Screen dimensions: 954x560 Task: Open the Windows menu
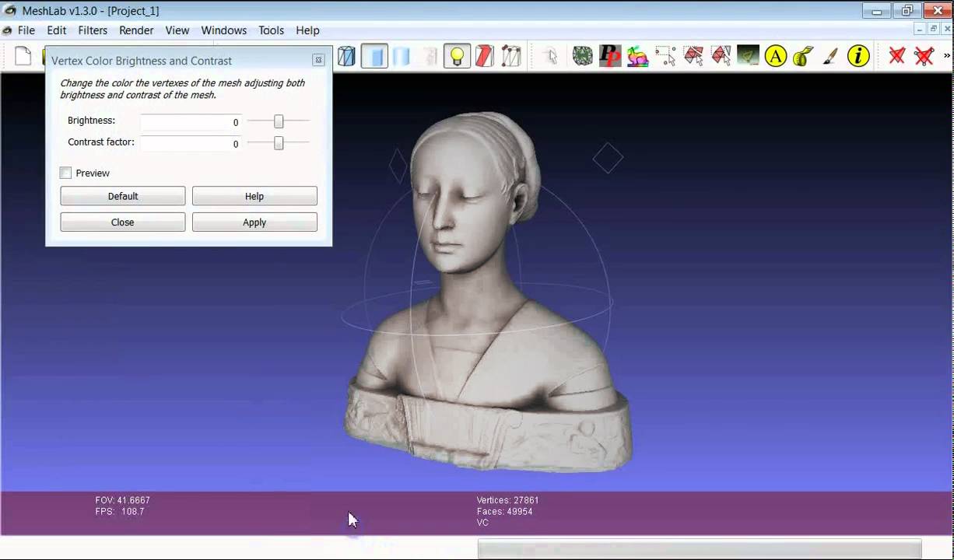(224, 30)
